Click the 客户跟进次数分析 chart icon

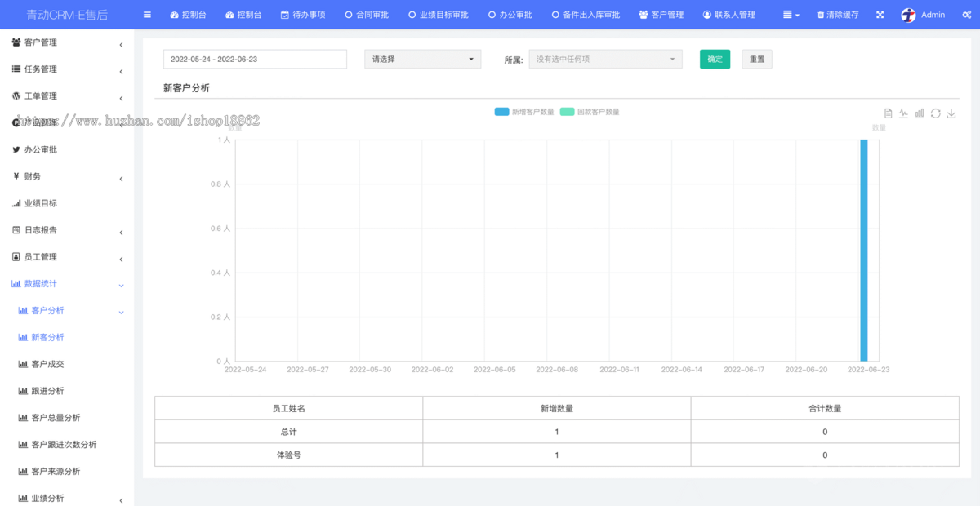coord(23,445)
